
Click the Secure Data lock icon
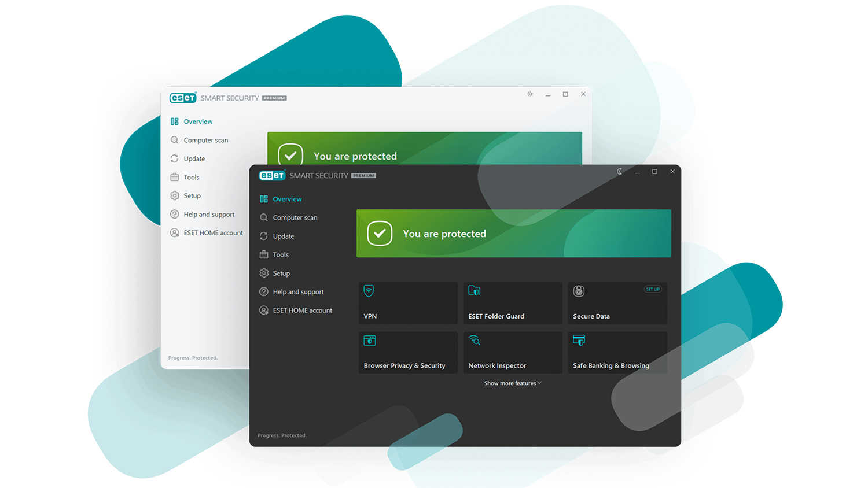click(579, 291)
